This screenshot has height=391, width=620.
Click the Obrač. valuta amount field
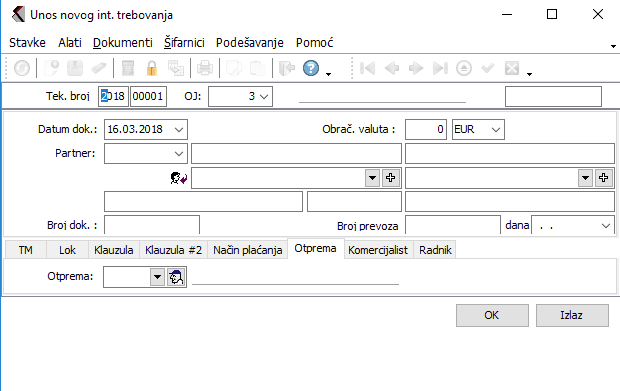tap(426, 130)
